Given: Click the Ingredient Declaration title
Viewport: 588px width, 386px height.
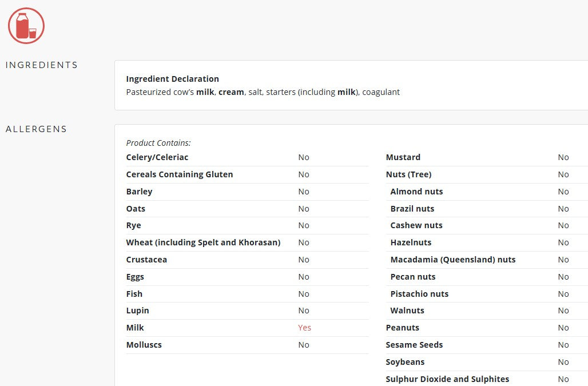Looking at the screenshot, I should pyautogui.click(x=172, y=79).
